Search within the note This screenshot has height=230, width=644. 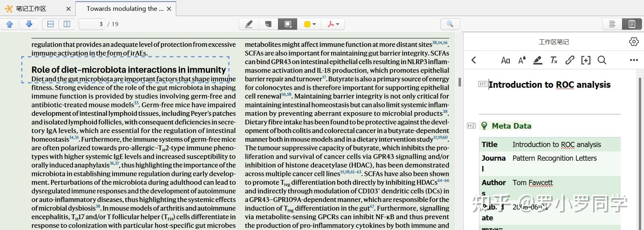[602, 60]
